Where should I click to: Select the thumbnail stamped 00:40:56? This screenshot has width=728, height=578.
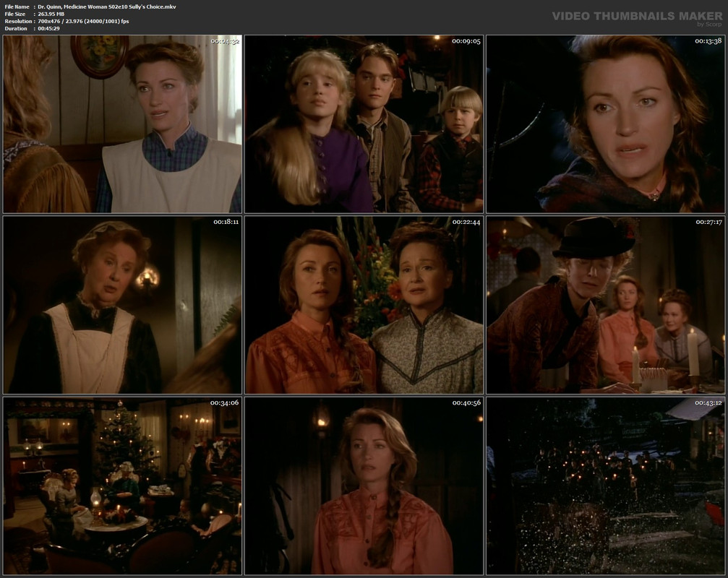(364, 486)
